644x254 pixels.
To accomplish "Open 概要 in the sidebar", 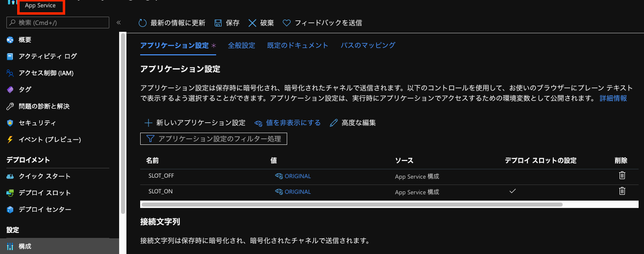I will [25, 40].
